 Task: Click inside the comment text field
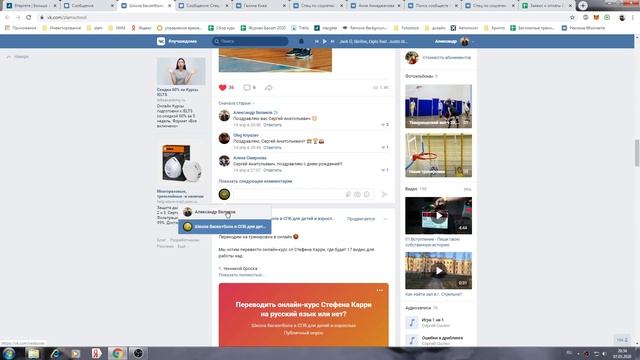pyautogui.click(x=288, y=194)
